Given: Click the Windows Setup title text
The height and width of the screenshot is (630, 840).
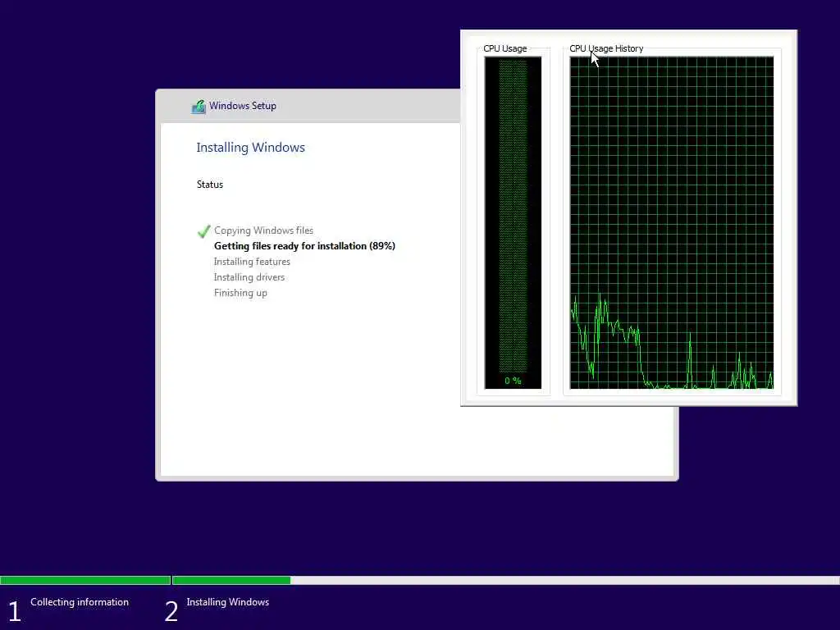Looking at the screenshot, I should (x=243, y=106).
